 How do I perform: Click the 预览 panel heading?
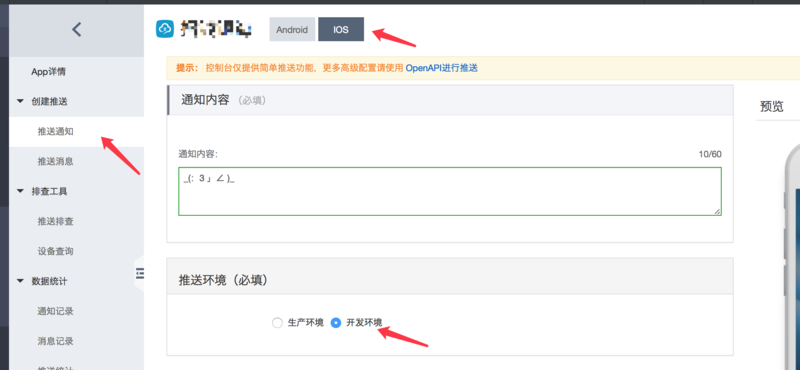tap(771, 106)
